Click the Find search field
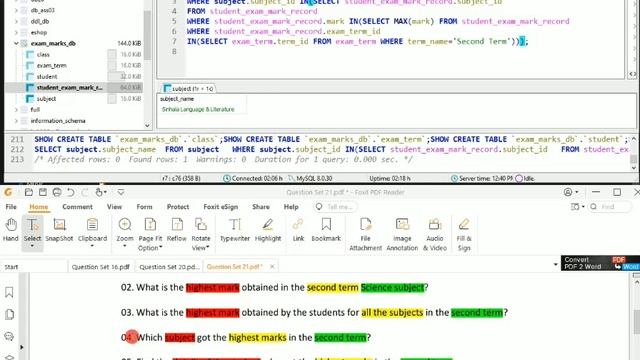 [x=609, y=207]
